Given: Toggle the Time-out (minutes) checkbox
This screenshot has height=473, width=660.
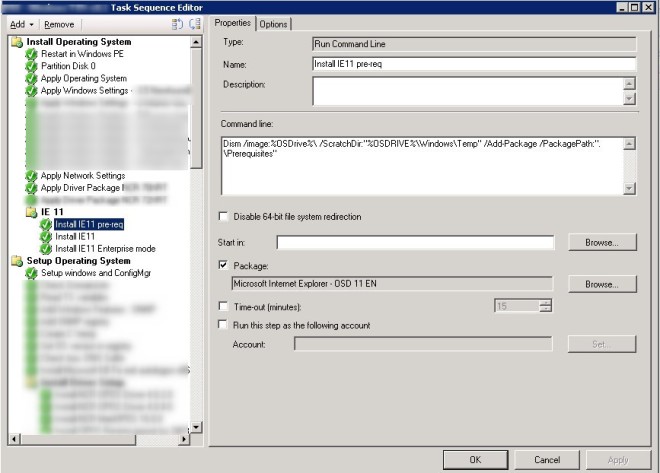Looking at the screenshot, I should pos(223,306).
